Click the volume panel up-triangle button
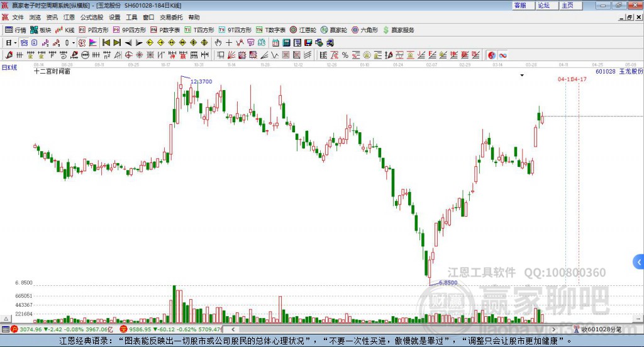644x347 pixels. pos(6,319)
